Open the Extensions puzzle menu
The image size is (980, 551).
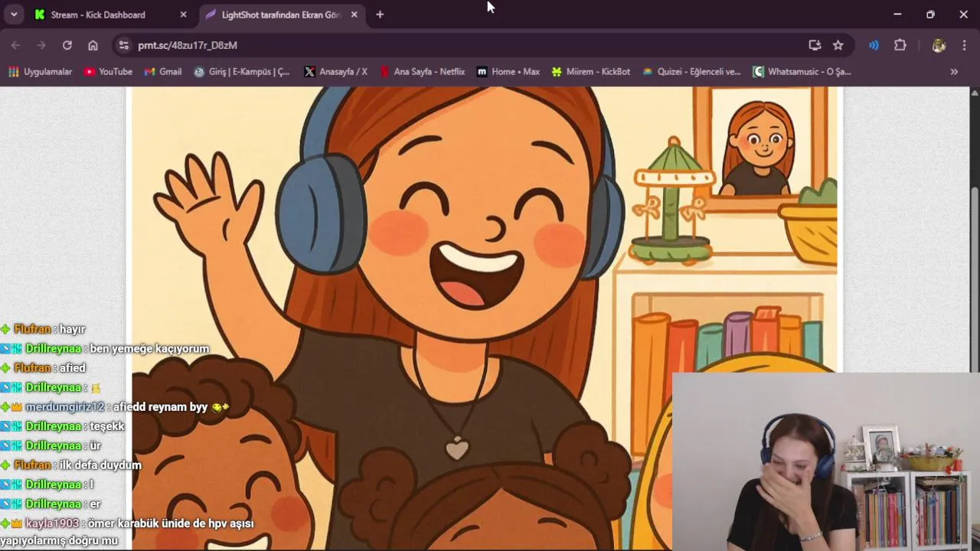(x=900, y=45)
